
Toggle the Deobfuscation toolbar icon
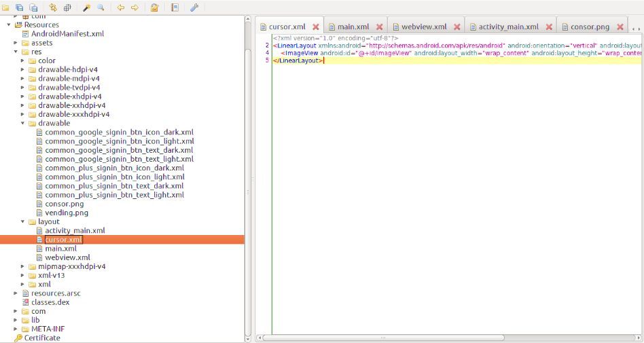(x=154, y=7)
